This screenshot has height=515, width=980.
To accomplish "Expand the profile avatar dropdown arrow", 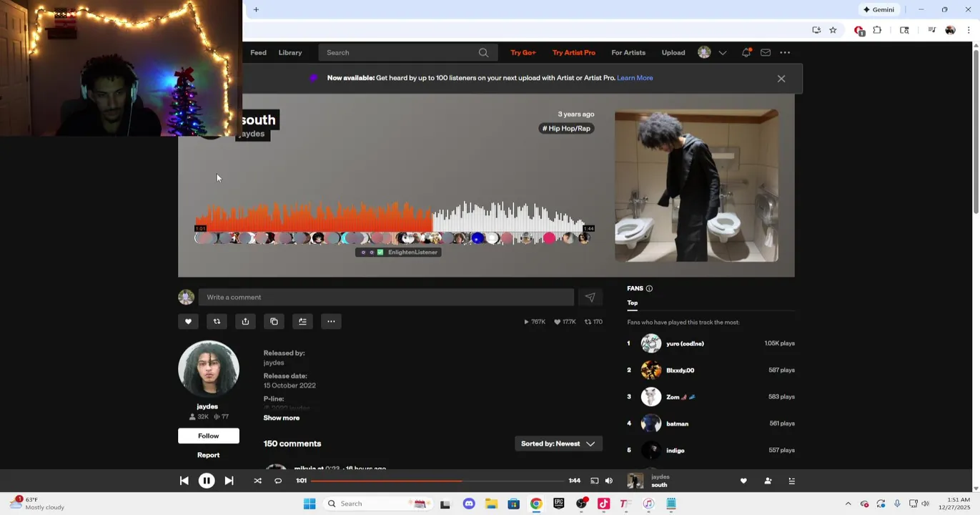I will [723, 52].
